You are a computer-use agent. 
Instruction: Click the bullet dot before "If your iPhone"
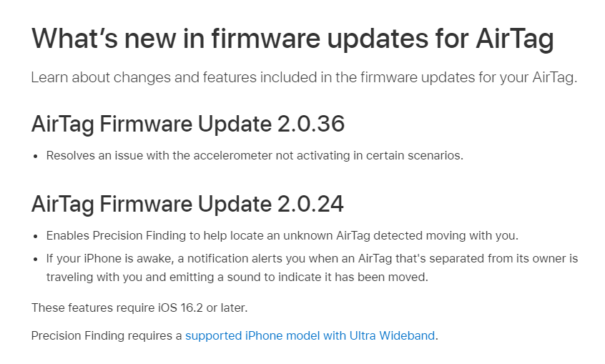tap(35, 258)
